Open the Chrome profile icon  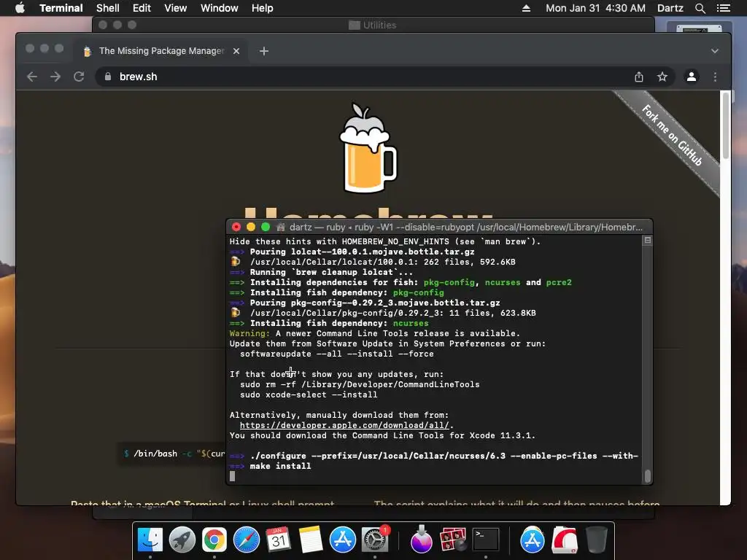(x=692, y=77)
